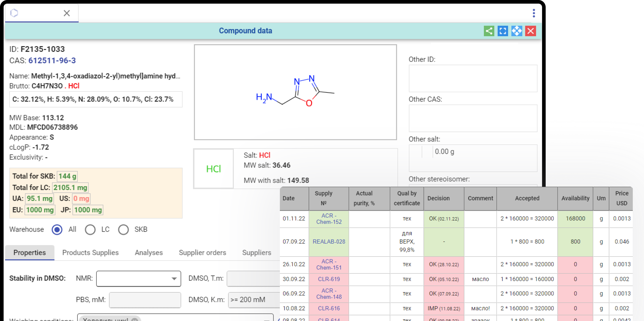The height and width of the screenshot is (321, 644).
Task: Remove the weighing conditions chip
Action: 135,320
